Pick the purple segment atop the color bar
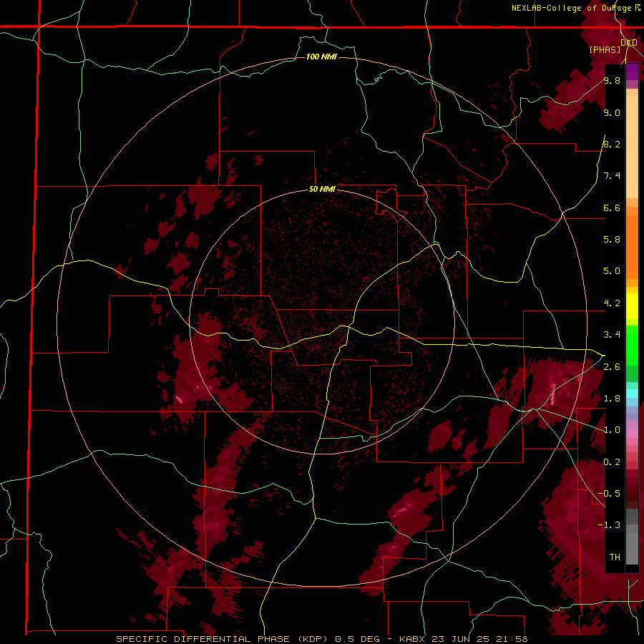This screenshot has width=644, height=644. [632, 72]
